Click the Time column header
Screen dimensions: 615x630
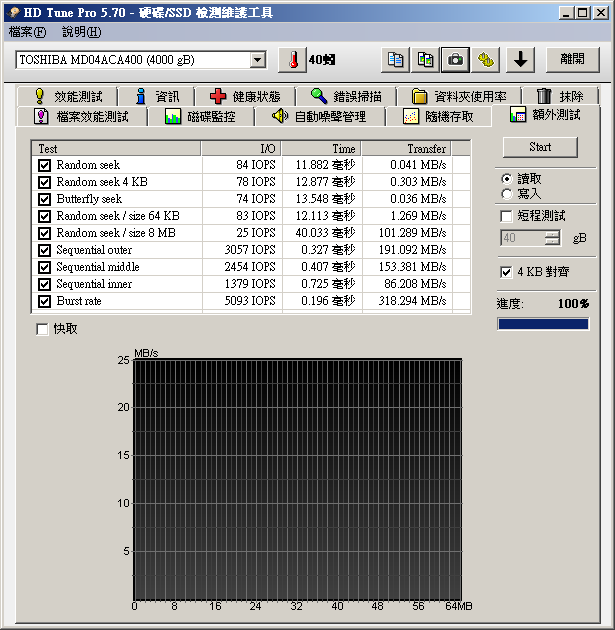tap(321, 149)
